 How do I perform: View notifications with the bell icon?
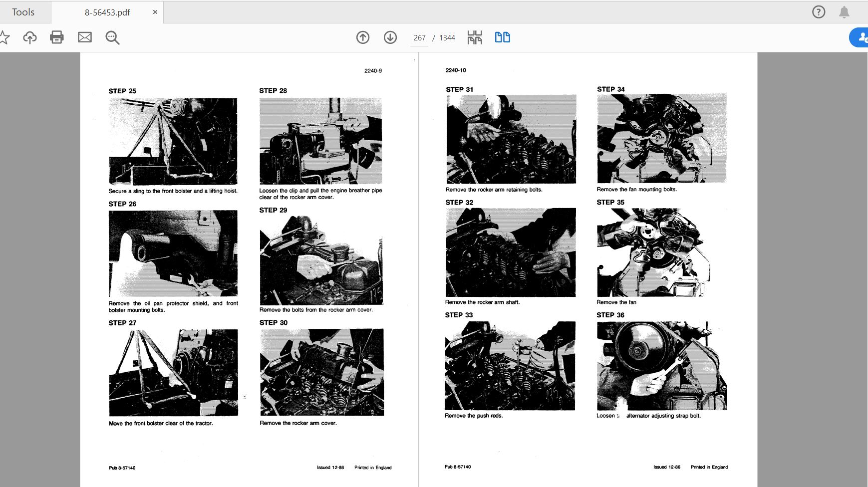click(844, 12)
